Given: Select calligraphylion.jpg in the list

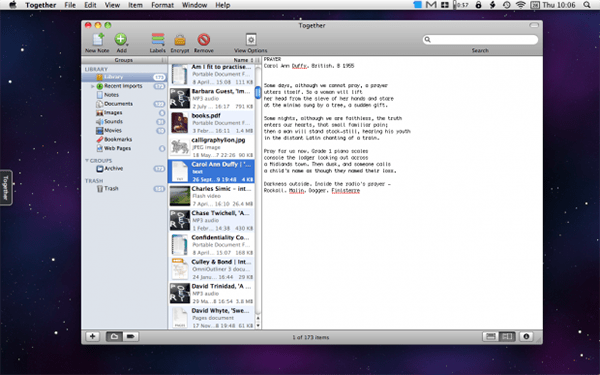Looking at the screenshot, I should 211,148.
